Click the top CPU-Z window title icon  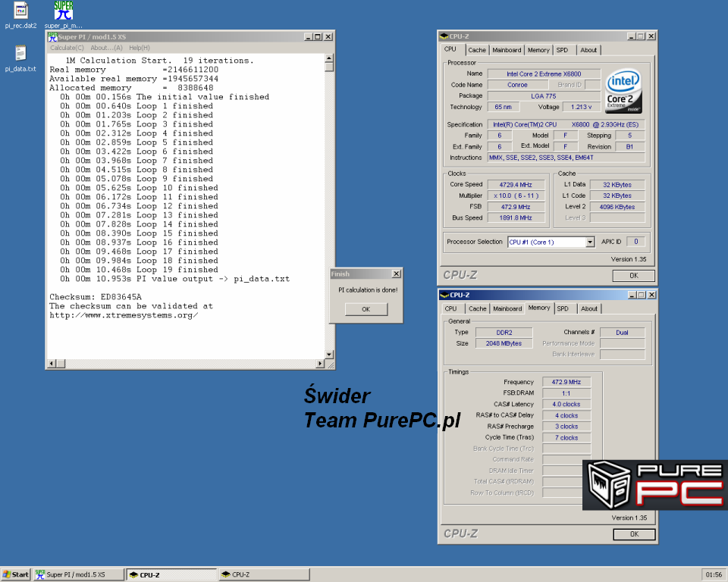(x=444, y=36)
